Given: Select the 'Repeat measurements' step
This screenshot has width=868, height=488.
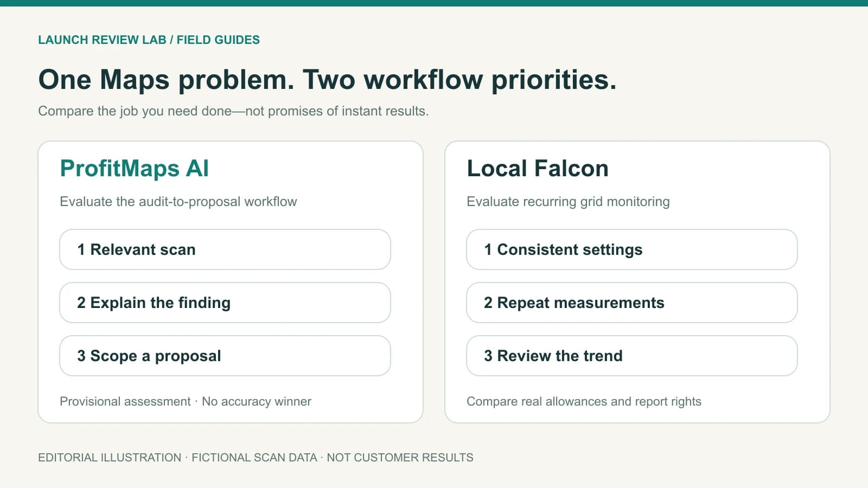Looking at the screenshot, I should pos(632,303).
